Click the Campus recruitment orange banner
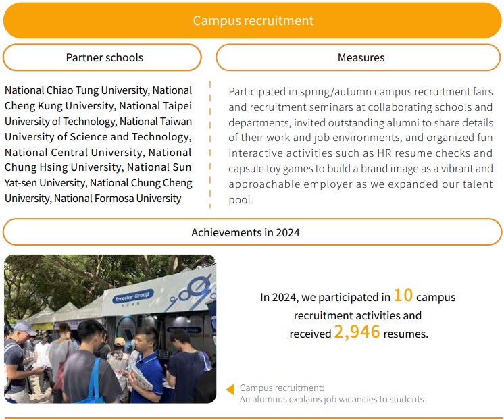 click(252, 20)
